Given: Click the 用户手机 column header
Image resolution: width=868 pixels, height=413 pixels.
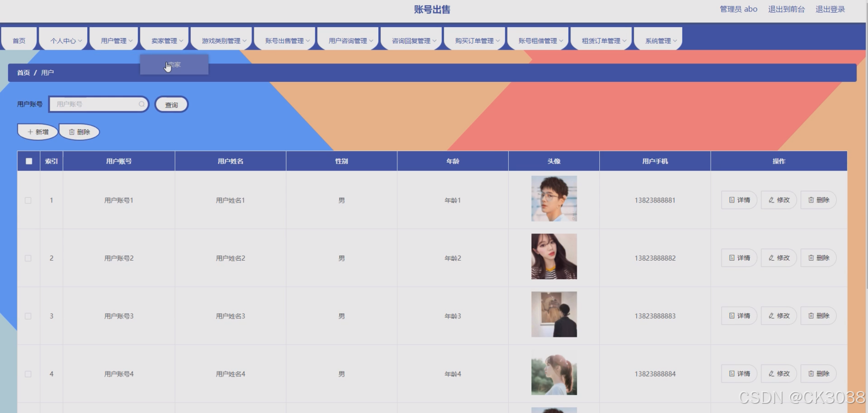Looking at the screenshot, I should [655, 162].
